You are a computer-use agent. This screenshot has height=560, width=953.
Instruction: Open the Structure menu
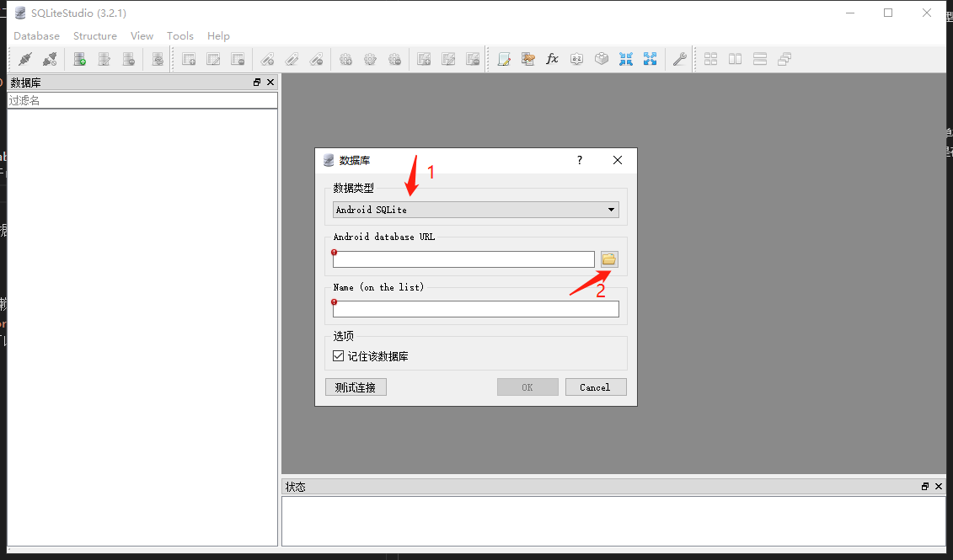95,36
